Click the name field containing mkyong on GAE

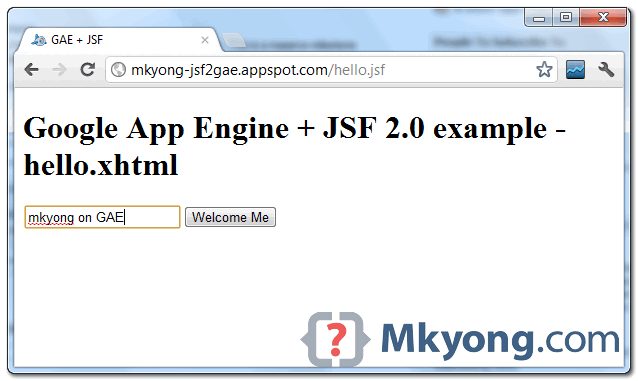point(102,217)
